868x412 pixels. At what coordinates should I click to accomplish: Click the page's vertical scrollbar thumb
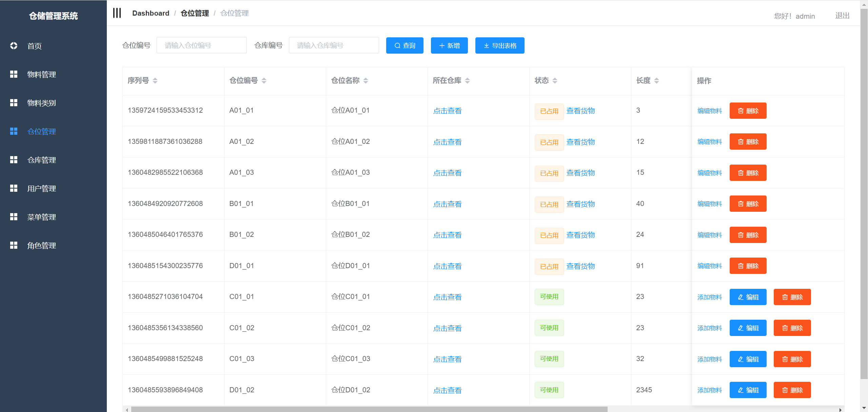click(x=864, y=193)
